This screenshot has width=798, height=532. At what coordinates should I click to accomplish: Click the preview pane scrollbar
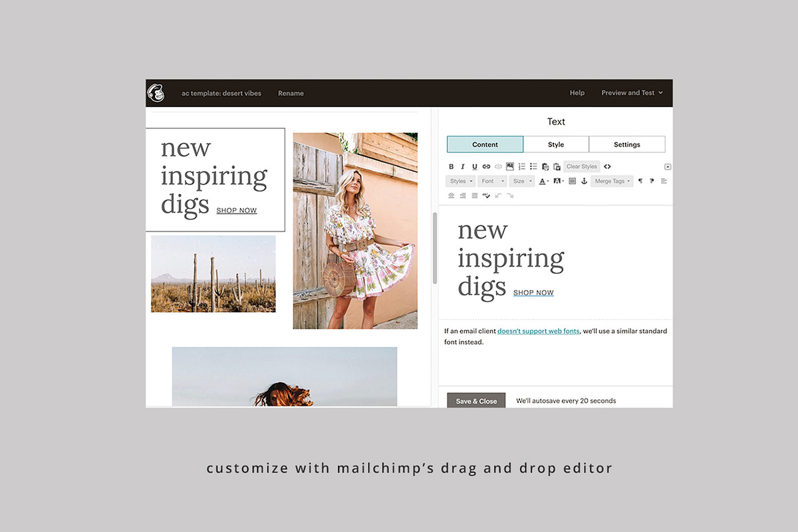(435, 248)
